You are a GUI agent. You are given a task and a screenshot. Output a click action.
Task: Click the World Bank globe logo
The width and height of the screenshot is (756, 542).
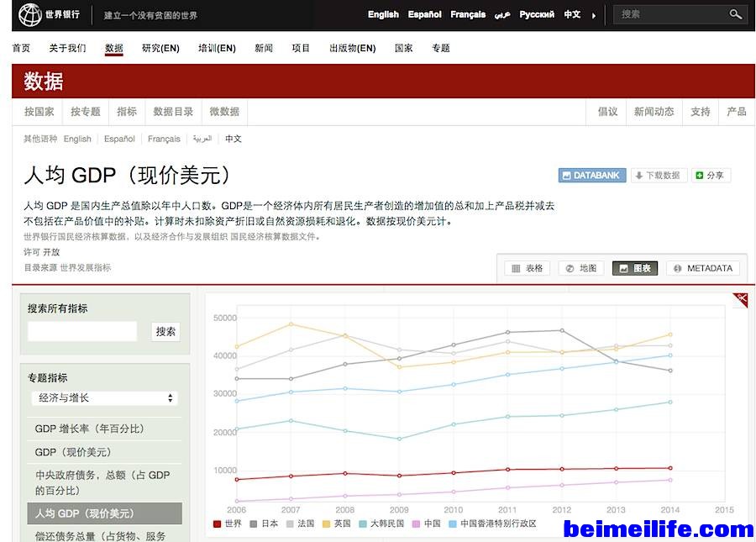click(30, 14)
